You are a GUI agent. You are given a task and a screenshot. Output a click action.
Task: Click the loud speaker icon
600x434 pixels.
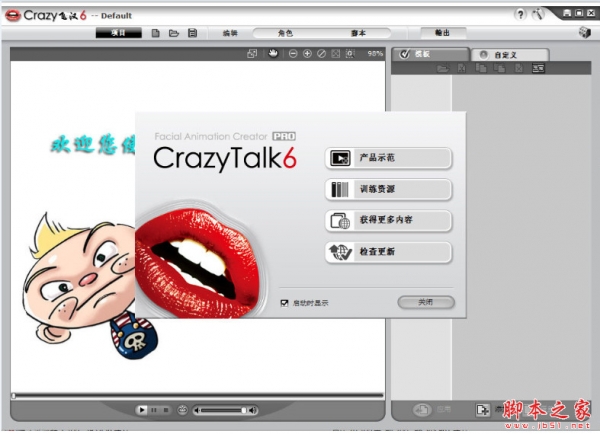point(253,411)
